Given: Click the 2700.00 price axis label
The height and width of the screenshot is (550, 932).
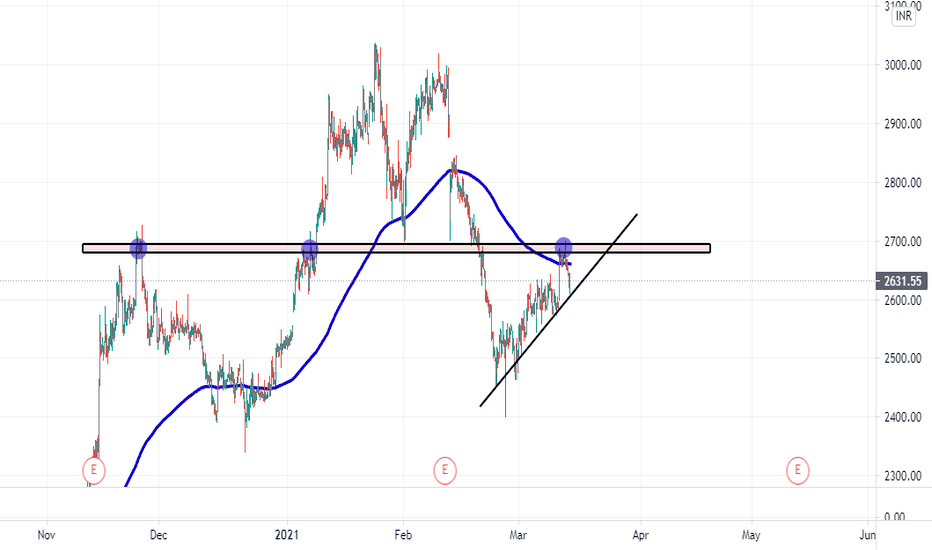Looking at the screenshot, I should pyautogui.click(x=903, y=241).
